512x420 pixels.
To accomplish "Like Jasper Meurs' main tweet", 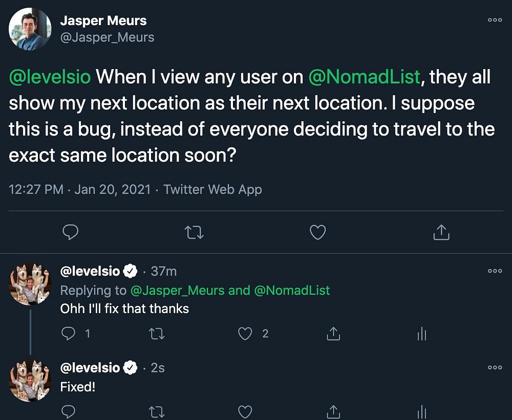I will 318,233.
